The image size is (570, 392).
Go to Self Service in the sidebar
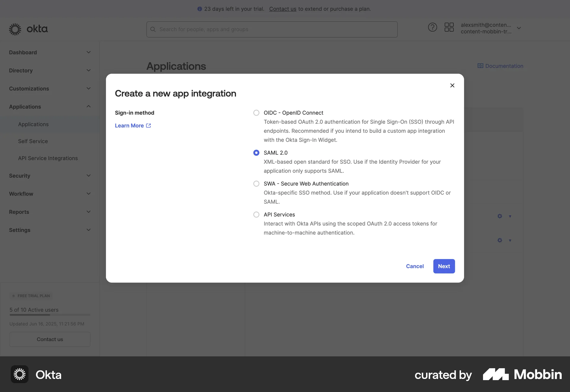pos(33,141)
